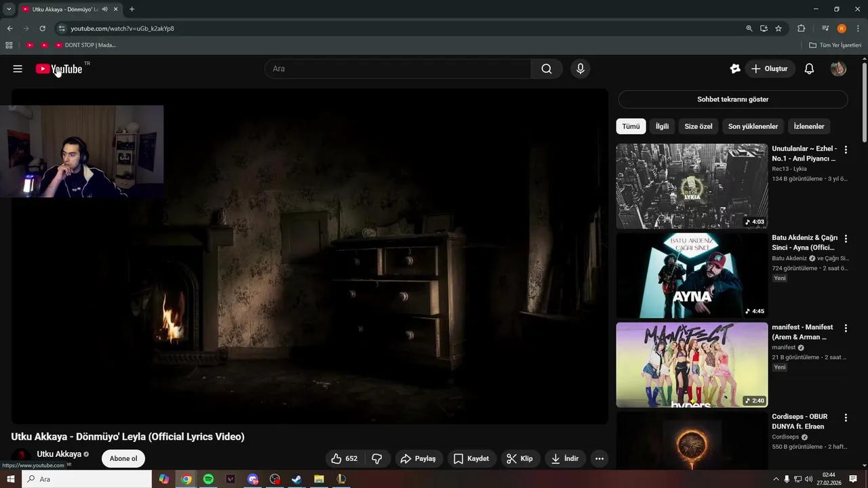This screenshot has width=868, height=488.
Task: Open Chrome profile avatar R
Action: coord(842,28)
